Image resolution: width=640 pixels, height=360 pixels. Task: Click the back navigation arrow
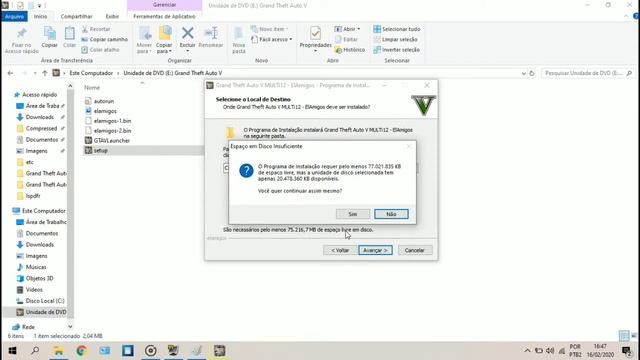click(10, 73)
